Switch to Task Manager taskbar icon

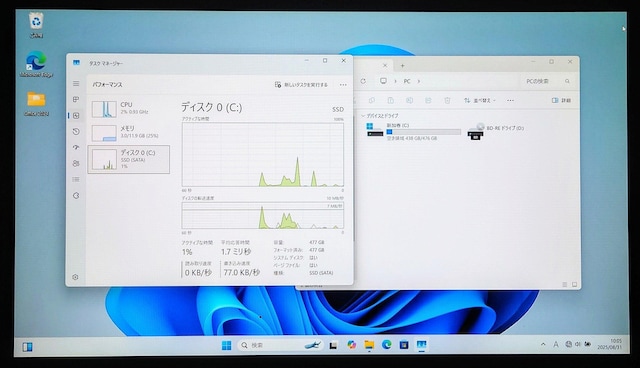click(x=422, y=345)
